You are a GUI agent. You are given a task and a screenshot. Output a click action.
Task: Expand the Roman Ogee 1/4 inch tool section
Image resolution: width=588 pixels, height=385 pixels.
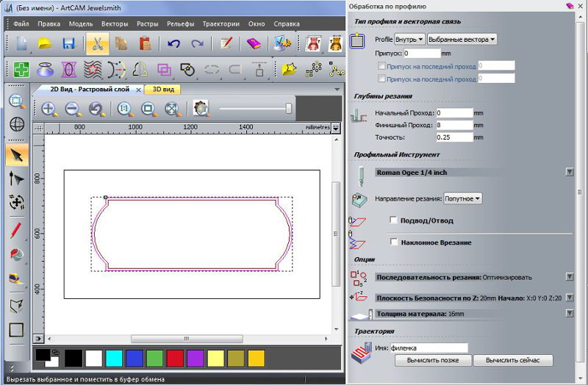point(569,172)
